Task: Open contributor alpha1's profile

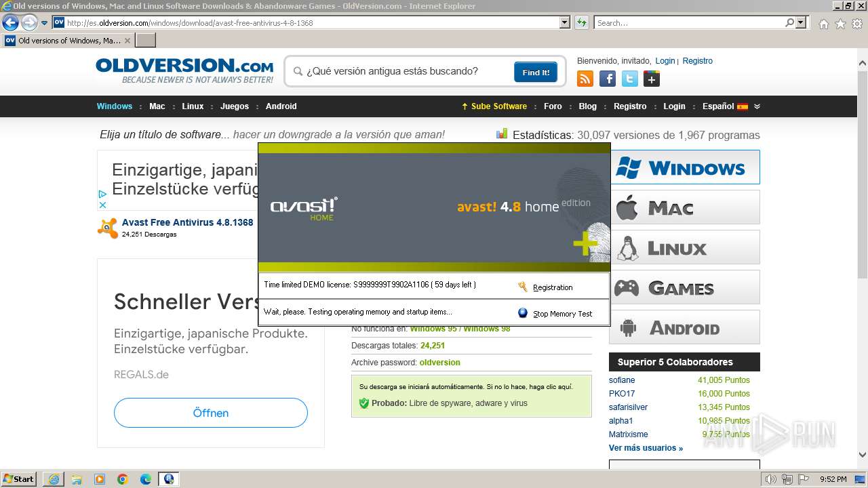Action: point(620,421)
